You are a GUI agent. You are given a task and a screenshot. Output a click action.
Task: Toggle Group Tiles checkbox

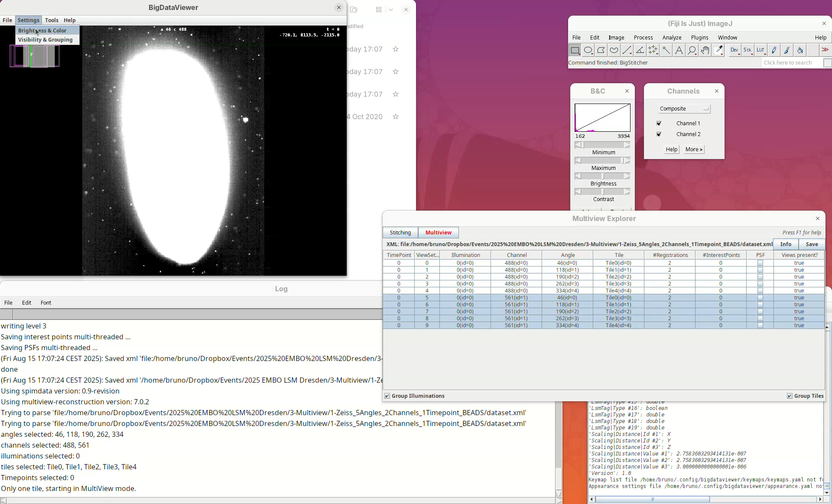[790, 396]
